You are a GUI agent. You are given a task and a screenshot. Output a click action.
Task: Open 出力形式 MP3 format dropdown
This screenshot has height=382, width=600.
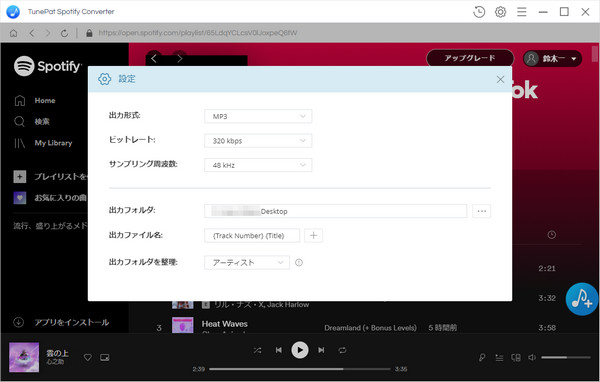point(258,116)
